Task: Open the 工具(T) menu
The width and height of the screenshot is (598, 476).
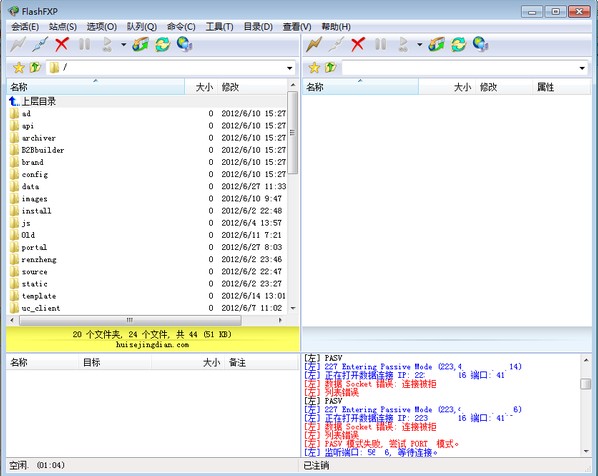Action: (219, 27)
